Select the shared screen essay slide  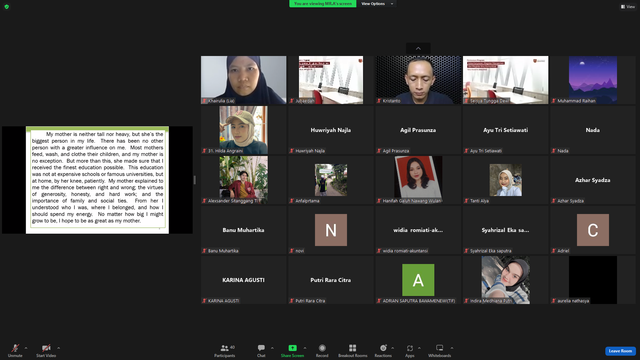coord(97,180)
